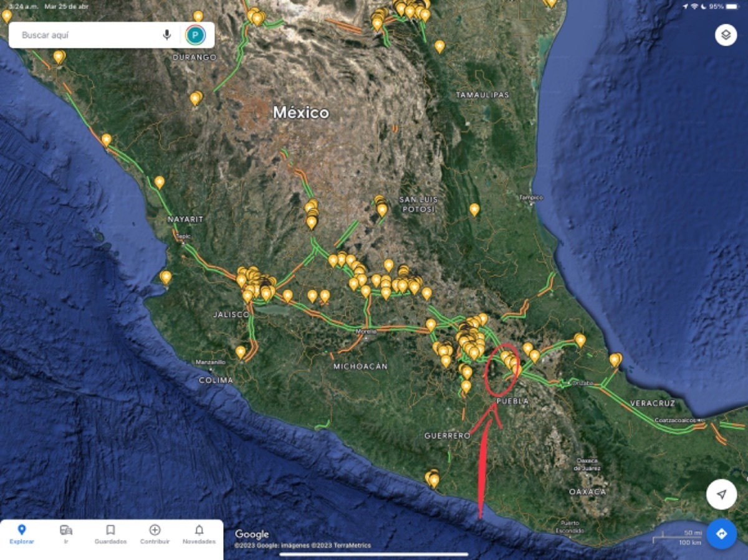The height and width of the screenshot is (560, 748).
Task: Switch to the Explorar tab
Action: click(22, 534)
